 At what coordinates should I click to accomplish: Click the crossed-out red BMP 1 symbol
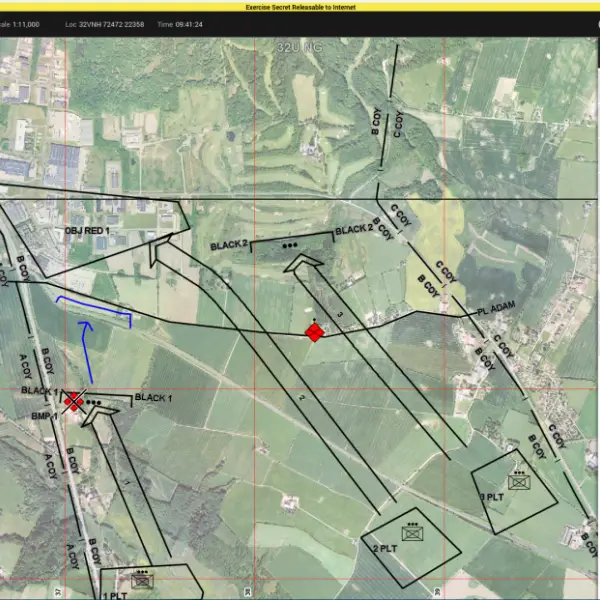(73, 401)
